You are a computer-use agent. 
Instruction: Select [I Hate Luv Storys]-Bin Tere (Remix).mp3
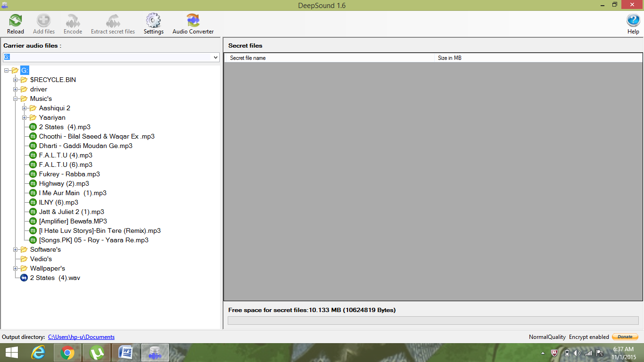pyautogui.click(x=100, y=230)
